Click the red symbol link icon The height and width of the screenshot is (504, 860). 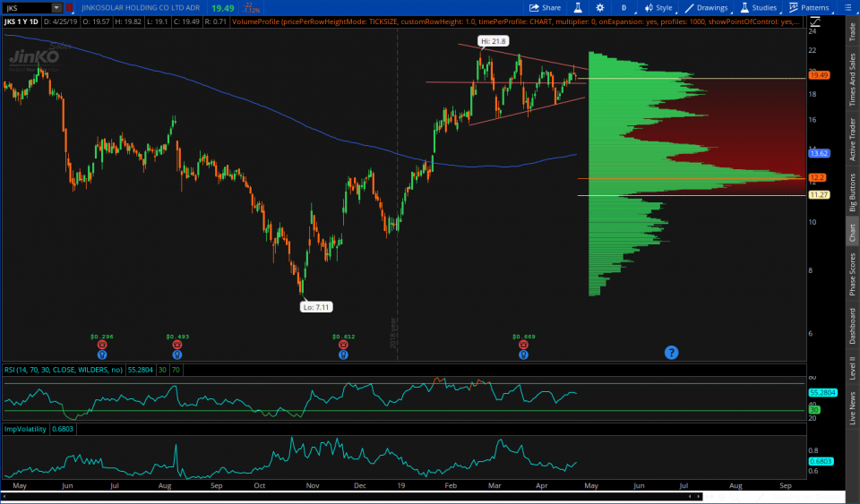coord(69,8)
